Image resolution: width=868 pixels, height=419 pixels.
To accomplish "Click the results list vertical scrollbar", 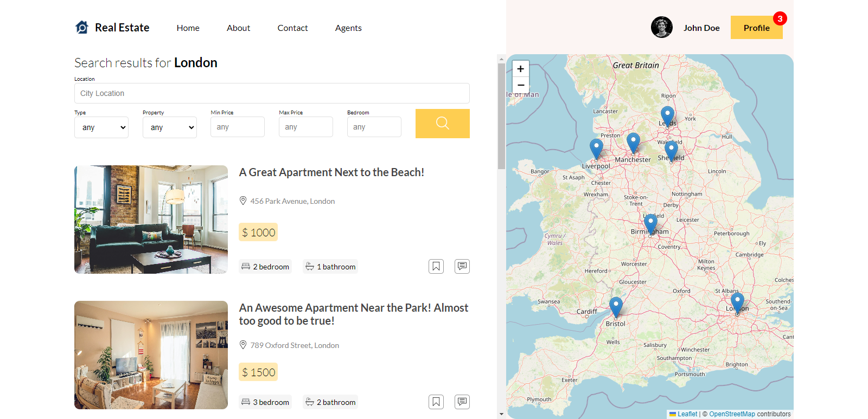I will pos(501,116).
